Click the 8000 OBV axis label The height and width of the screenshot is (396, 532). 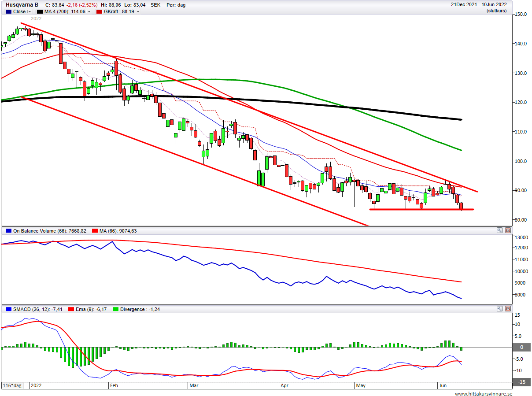520,295
